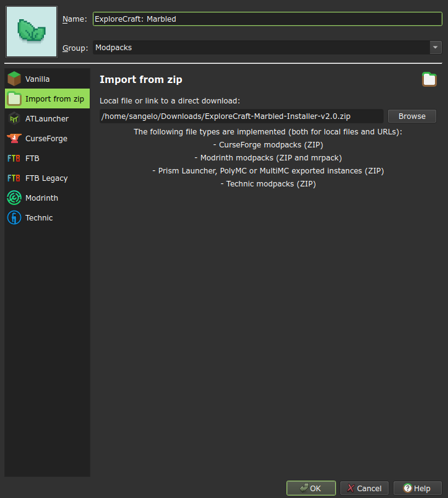448x498 pixels.
Task: Click the Browse button
Action: [412, 116]
